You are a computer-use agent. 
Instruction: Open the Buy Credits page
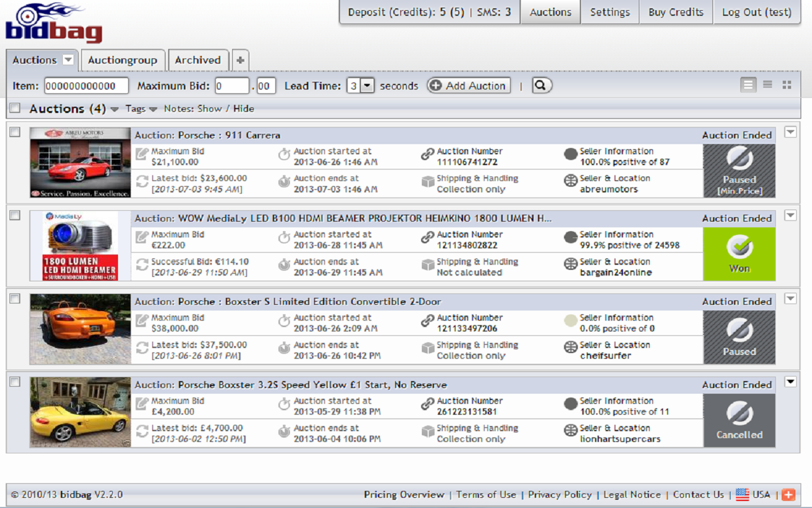676,12
